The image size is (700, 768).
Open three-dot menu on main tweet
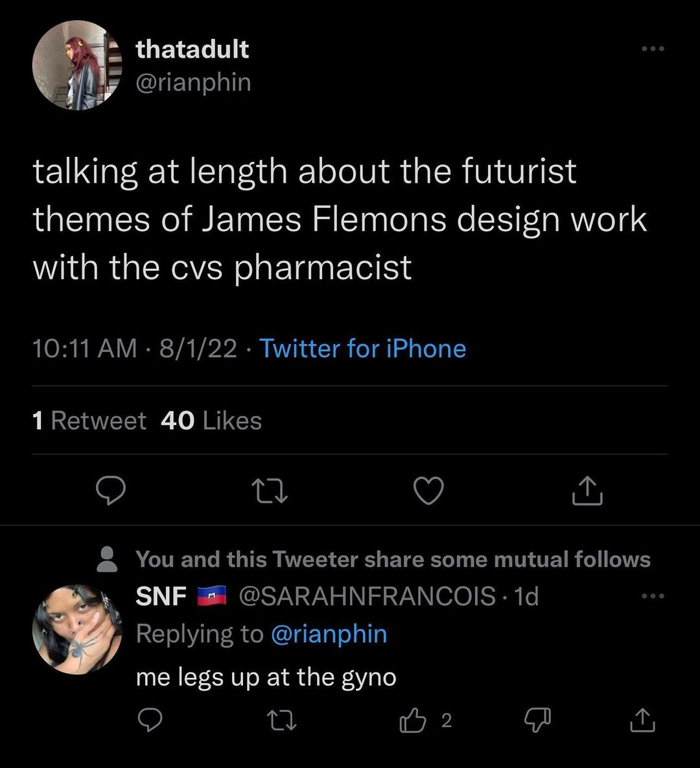(x=652, y=49)
